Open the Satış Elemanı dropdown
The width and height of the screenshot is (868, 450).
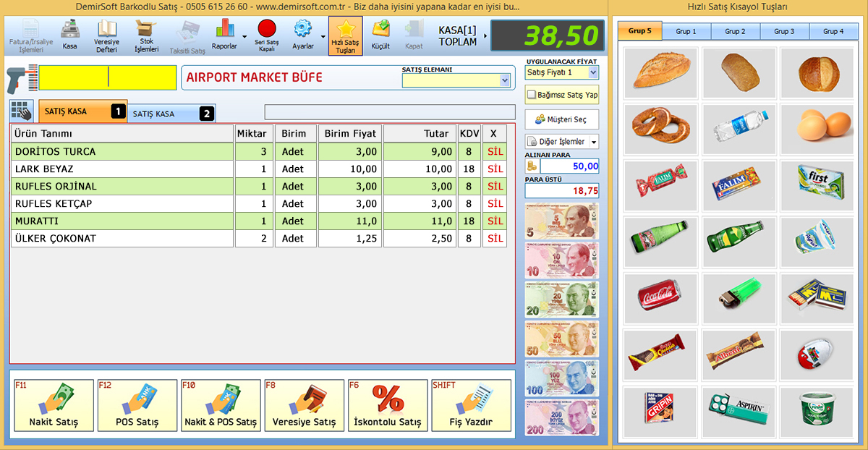tap(505, 81)
